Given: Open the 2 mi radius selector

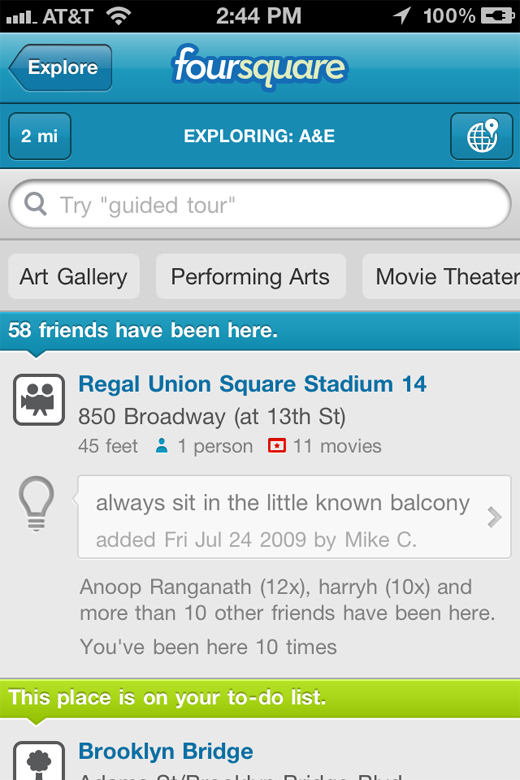Looking at the screenshot, I should [40, 136].
